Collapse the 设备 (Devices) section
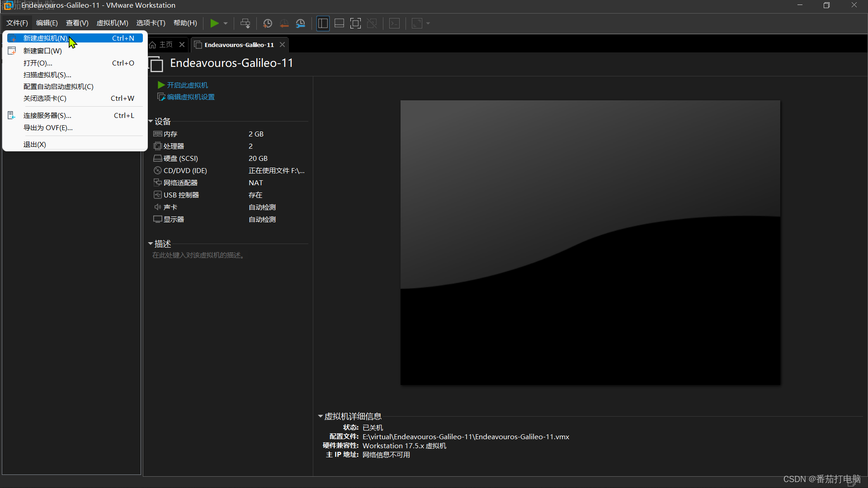 tap(151, 121)
